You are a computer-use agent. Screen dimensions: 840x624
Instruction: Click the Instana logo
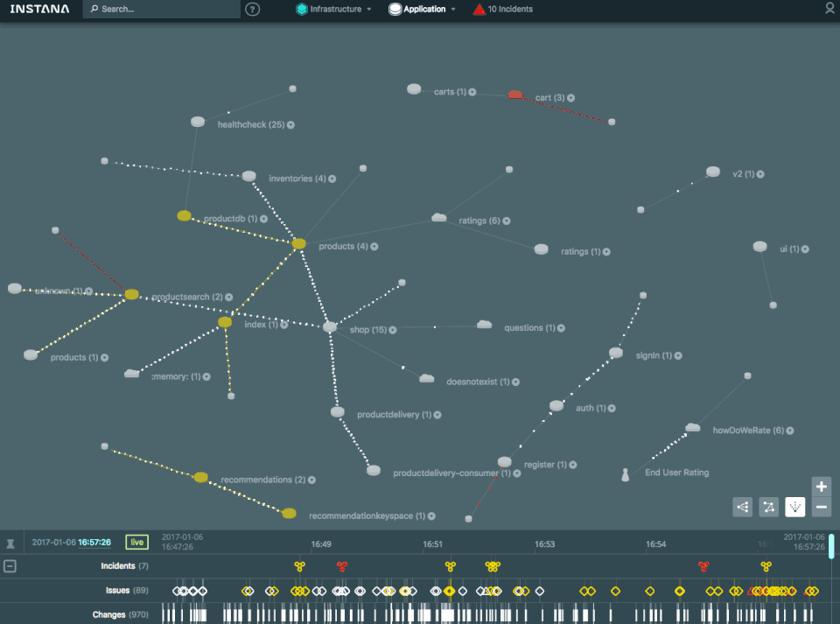tap(39, 9)
